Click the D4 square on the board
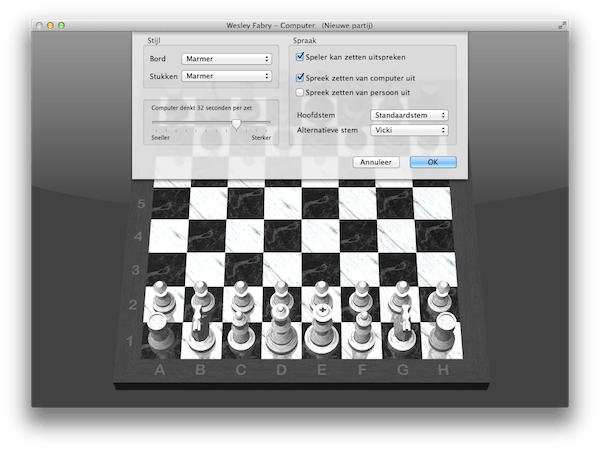This screenshot has height=451, width=600. point(282,236)
